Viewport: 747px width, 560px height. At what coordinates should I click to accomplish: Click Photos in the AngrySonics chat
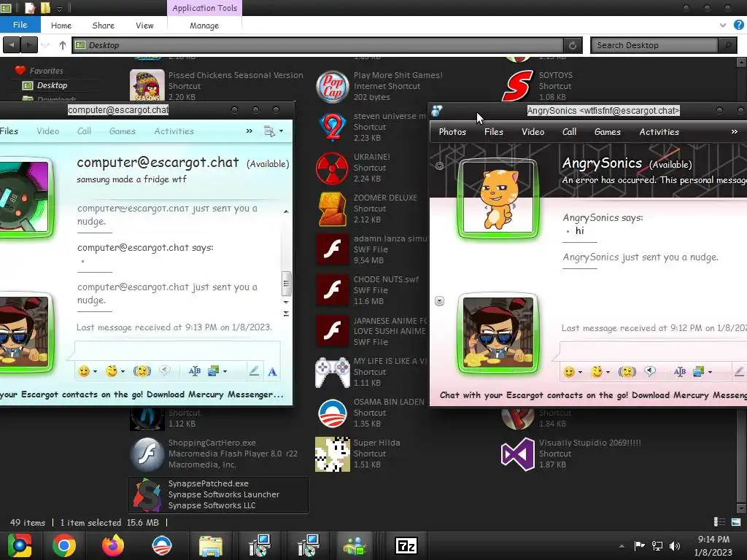click(x=452, y=132)
